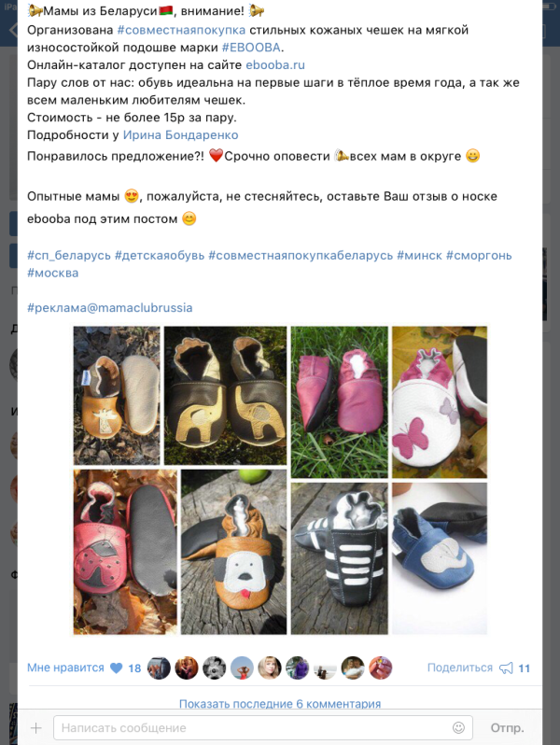
Task: Click the Отпр. send button
Action: tap(508, 728)
